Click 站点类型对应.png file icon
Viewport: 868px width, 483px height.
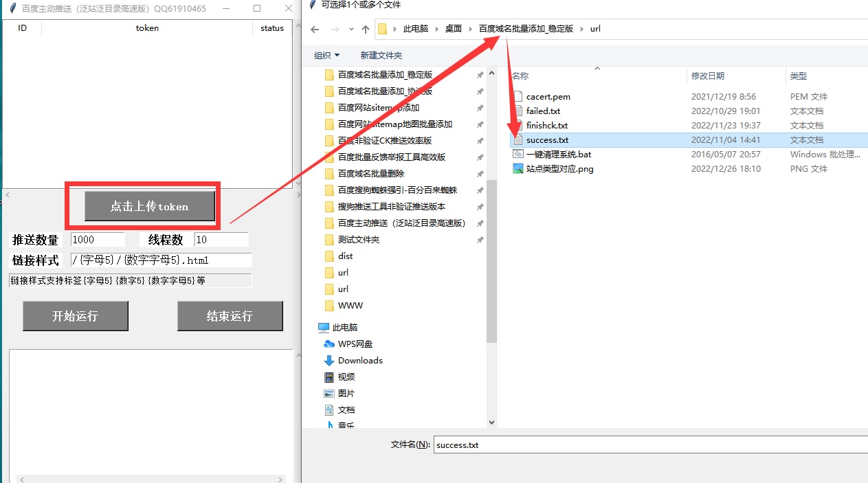click(x=518, y=168)
